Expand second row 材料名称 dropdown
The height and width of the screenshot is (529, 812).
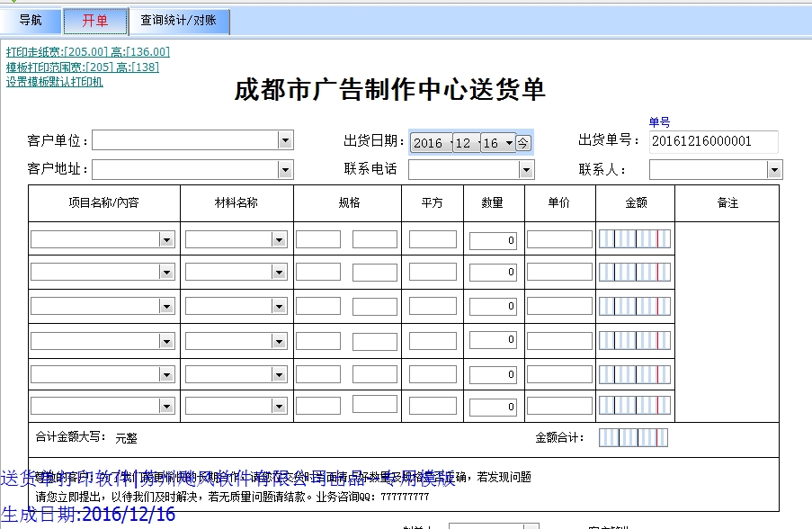pos(279,272)
